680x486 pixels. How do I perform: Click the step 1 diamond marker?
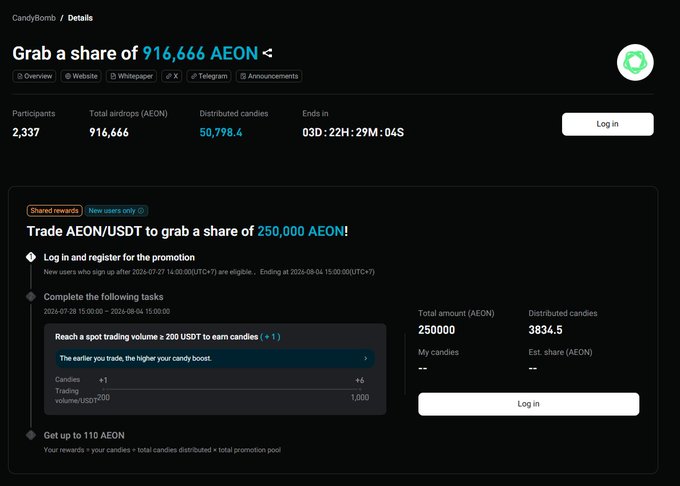[31, 257]
